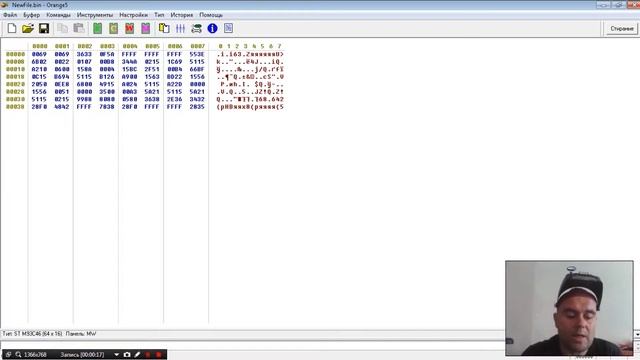Image resolution: width=640 pixels, height=360 pixels.
Task: Open the Команды menu
Action: pos(58,15)
